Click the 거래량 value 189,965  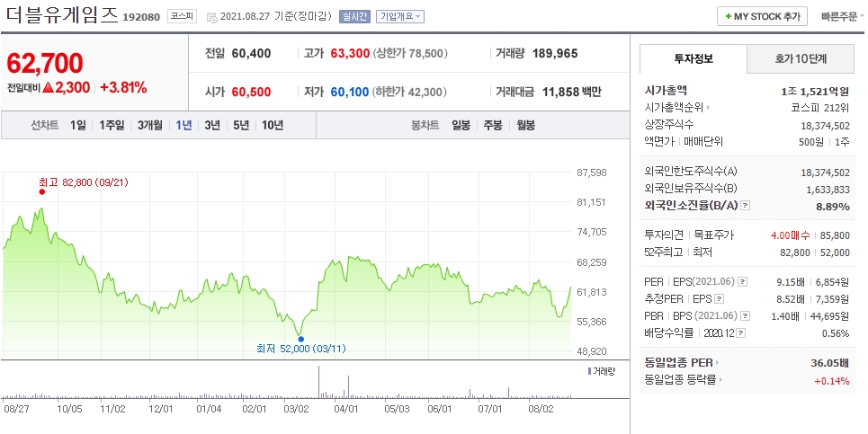tap(555, 54)
